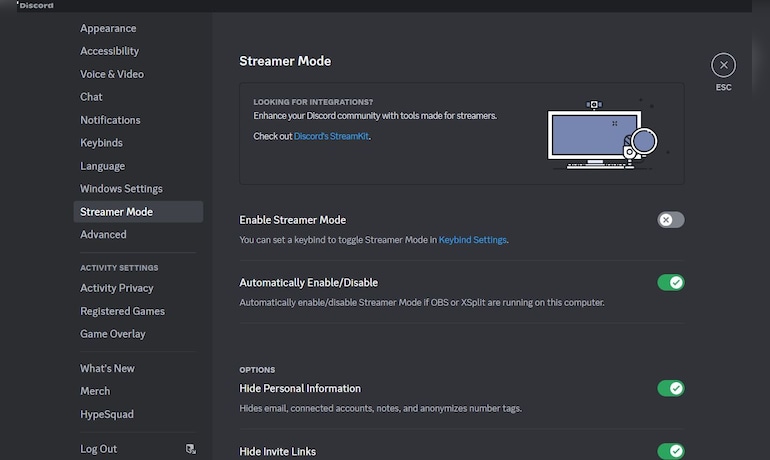Switch off Hide Invite Links toggle
The width and height of the screenshot is (770, 460).
[x=670, y=451]
